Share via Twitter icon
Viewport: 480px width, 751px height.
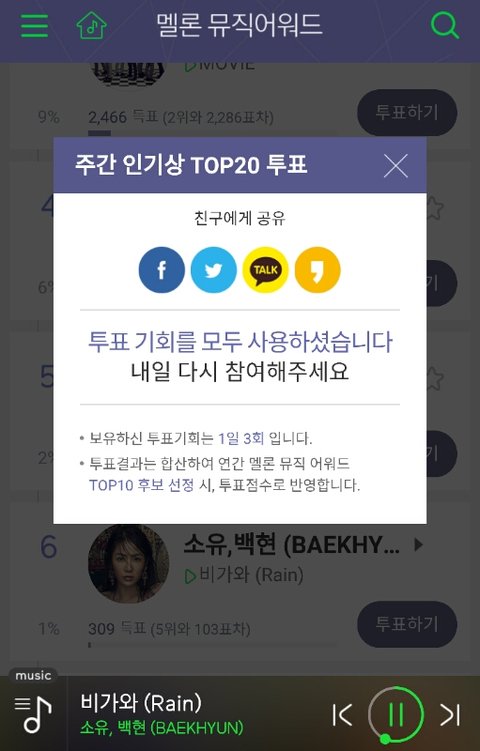click(x=214, y=270)
